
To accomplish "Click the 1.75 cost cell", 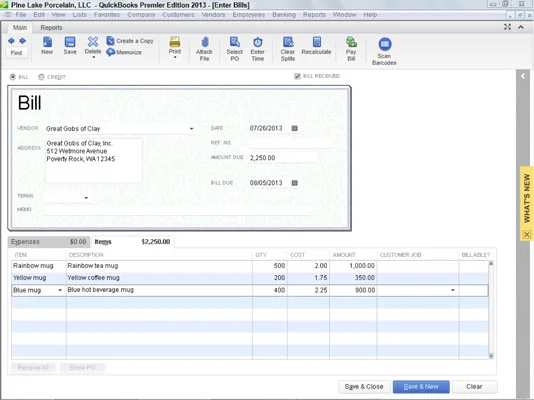I will pos(308,278).
